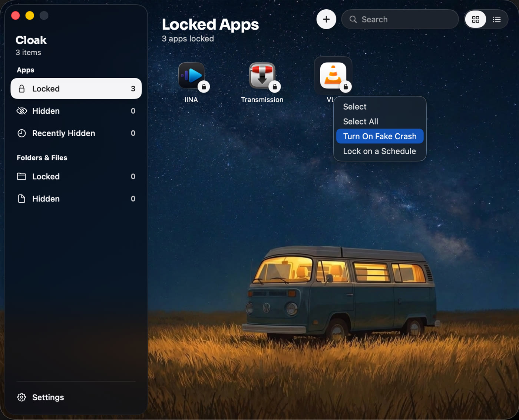Close the Cloak window
This screenshot has height=420, width=519.
pos(16,16)
